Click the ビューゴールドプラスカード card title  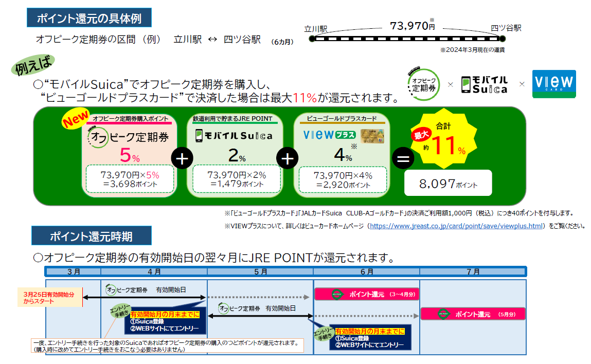(342, 119)
